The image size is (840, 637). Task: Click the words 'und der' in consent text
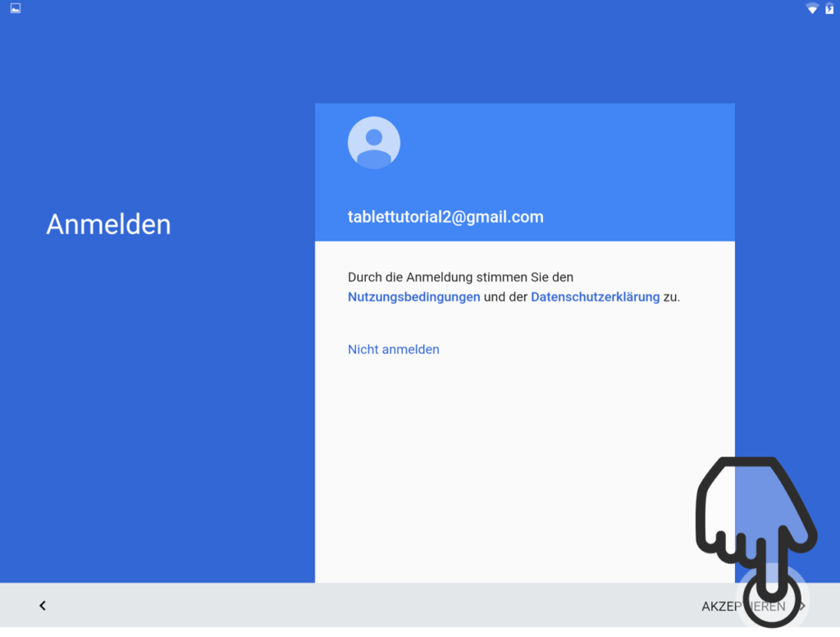point(505,297)
